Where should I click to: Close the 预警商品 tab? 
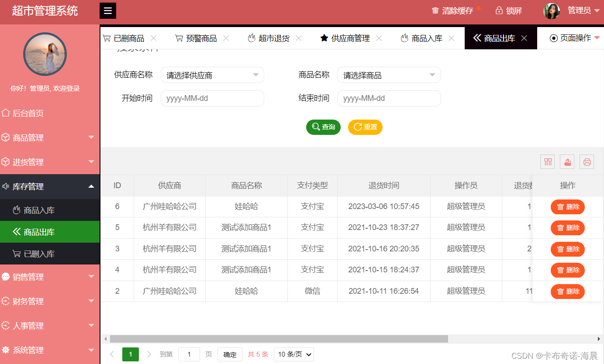(x=226, y=38)
